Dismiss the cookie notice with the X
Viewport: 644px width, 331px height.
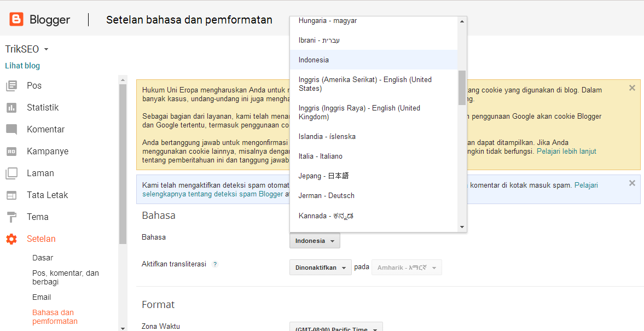[632, 87]
